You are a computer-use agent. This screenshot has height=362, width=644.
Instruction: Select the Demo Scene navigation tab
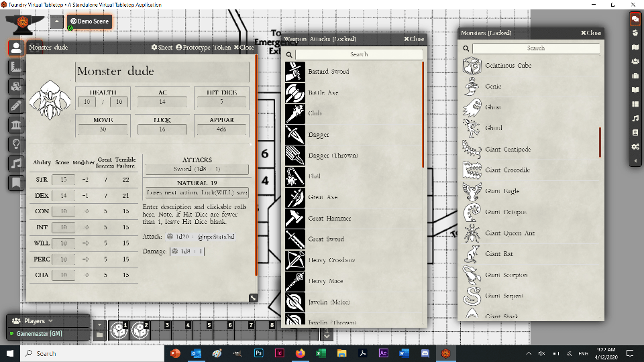[x=90, y=21]
